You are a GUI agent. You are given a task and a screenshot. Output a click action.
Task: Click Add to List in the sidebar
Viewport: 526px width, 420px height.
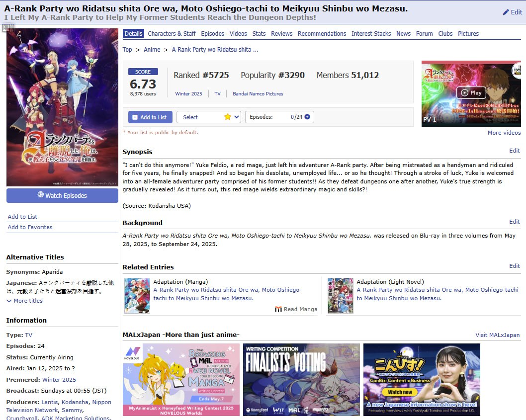(22, 217)
